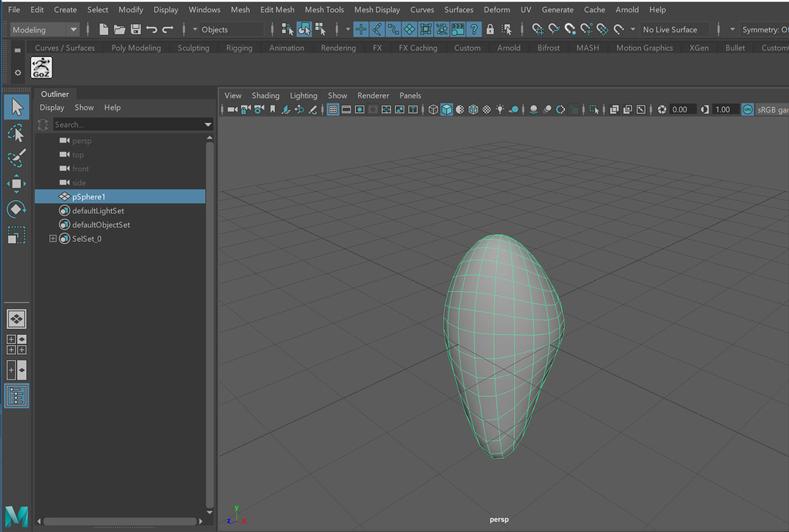Toggle isolate select in viewport

[x=594, y=109]
